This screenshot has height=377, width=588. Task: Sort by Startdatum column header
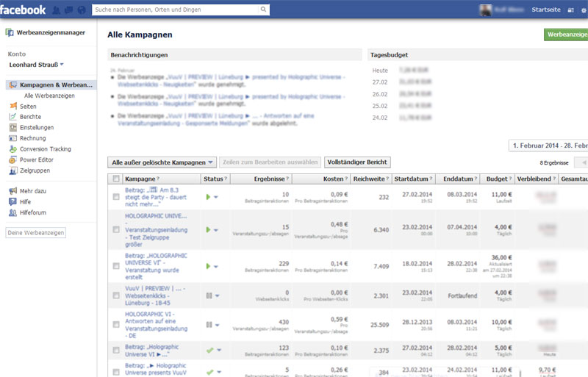pyautogui.click(x=411, y=179)
